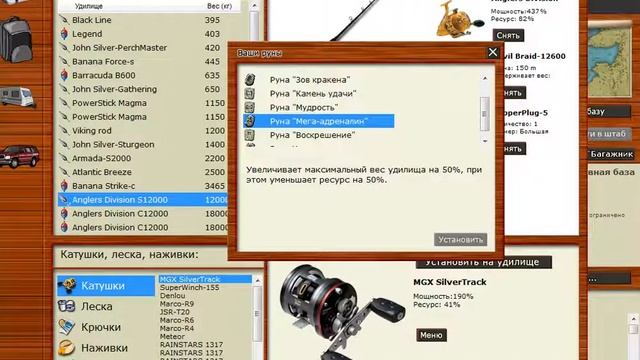Image resolution: width=640 pixels, height=360 pixels.
Task: Click the "Мудрость" rune icon
Action: [x=250, y=107]
